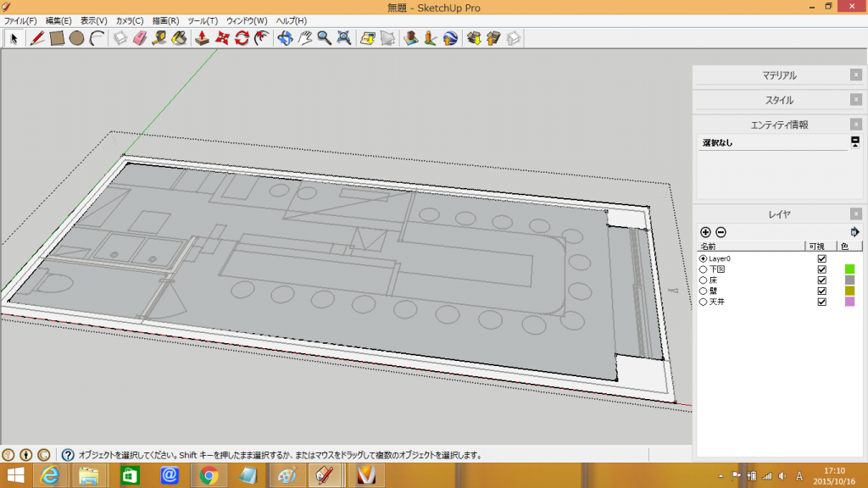
Task: Choose the Tape Measure tool
Action: tap(159, 38)
